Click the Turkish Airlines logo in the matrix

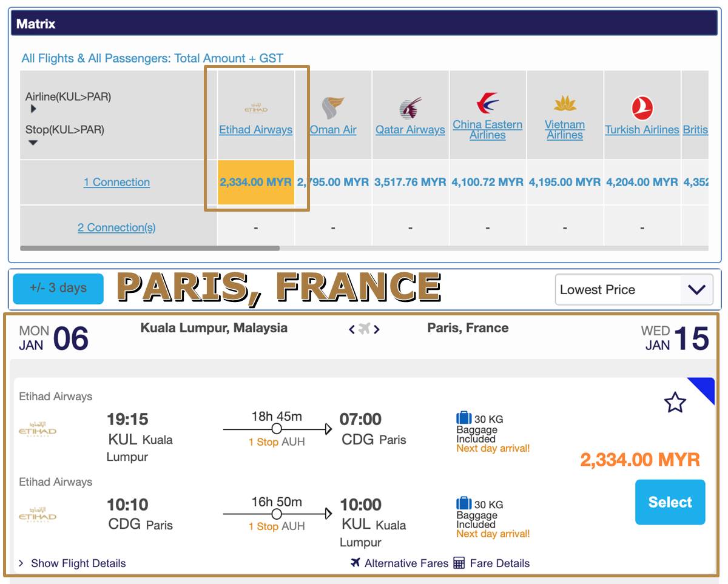642,108
